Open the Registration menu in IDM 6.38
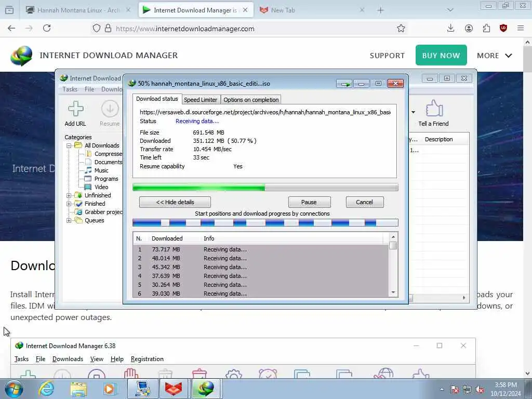The width and height of the screenshot is (532, 399). (147, 359)
